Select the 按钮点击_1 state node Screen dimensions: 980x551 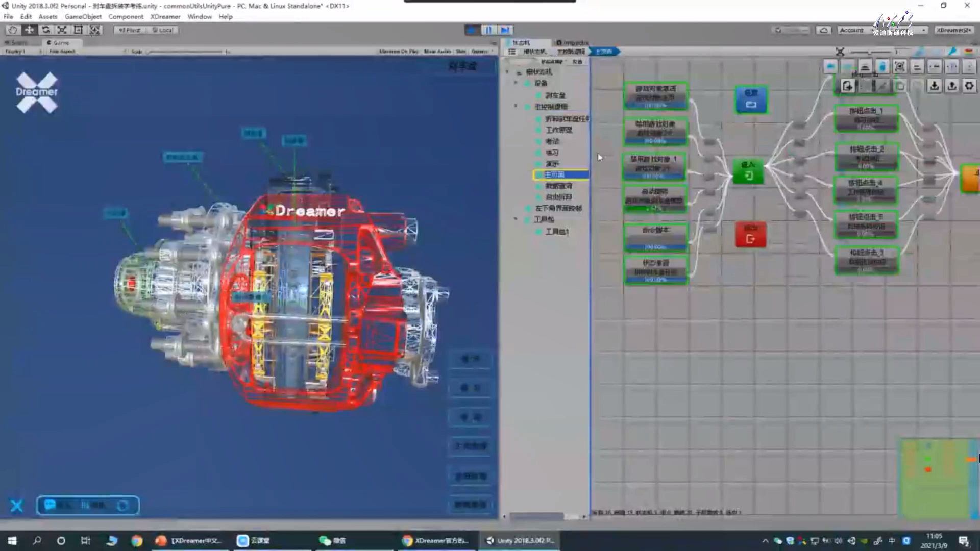tap(866, 118)
